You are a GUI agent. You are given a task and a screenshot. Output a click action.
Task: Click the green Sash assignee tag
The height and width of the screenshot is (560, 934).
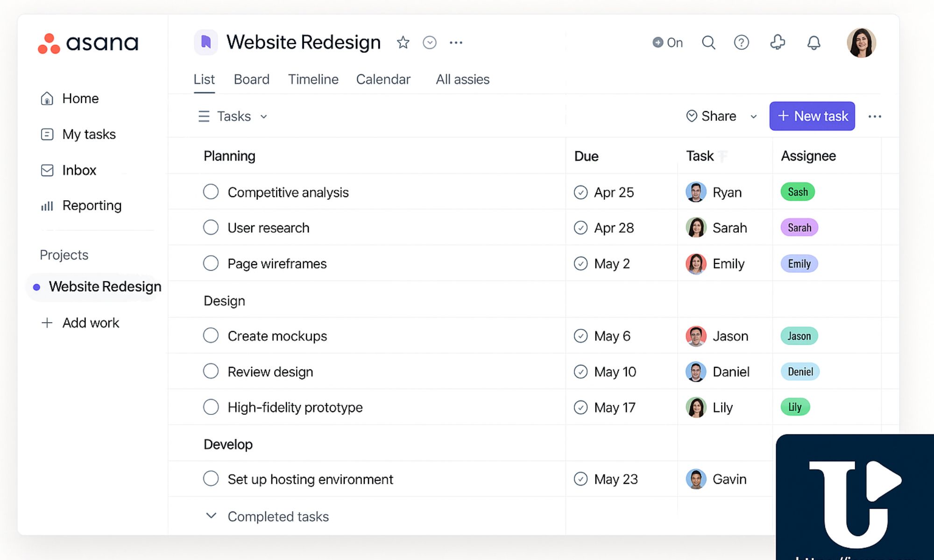(x=798, y=192)
